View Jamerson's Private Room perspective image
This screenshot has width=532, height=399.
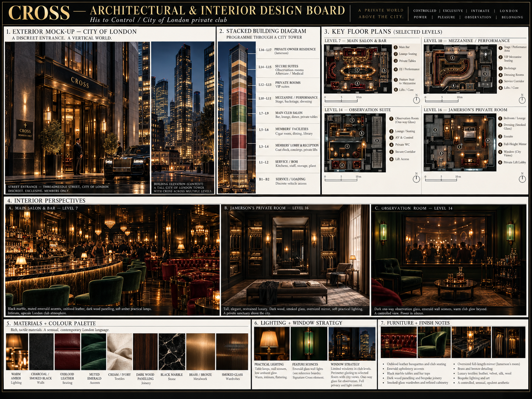(x=295, y=260)
